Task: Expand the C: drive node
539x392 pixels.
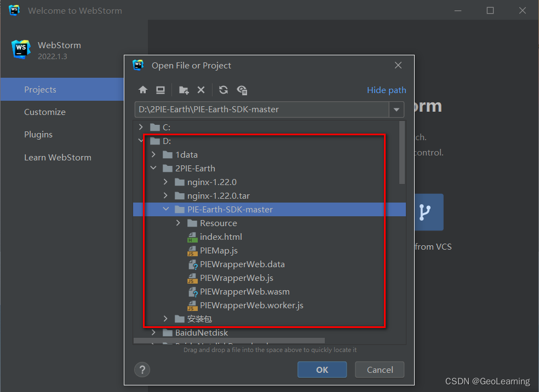Action: point(141,127)
